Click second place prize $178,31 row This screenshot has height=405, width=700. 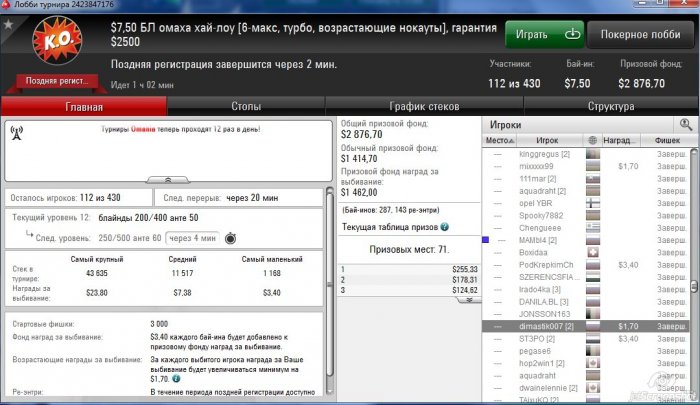[409, 280]
